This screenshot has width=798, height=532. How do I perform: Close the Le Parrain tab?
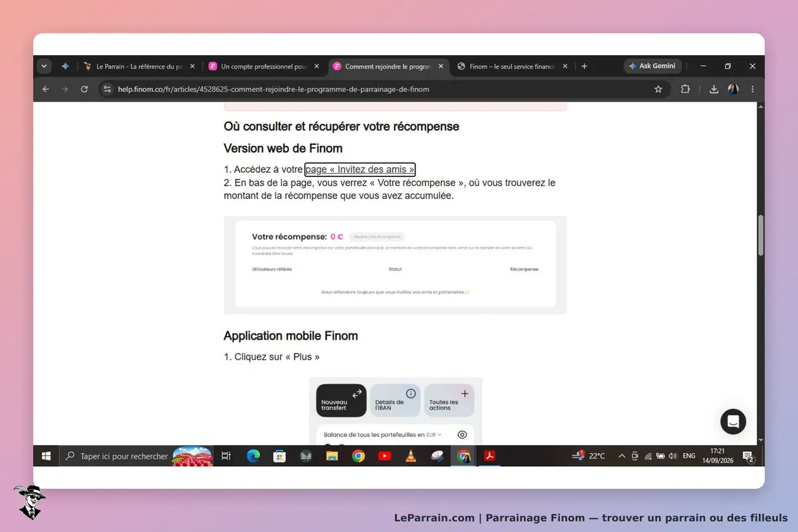(192, 66)
